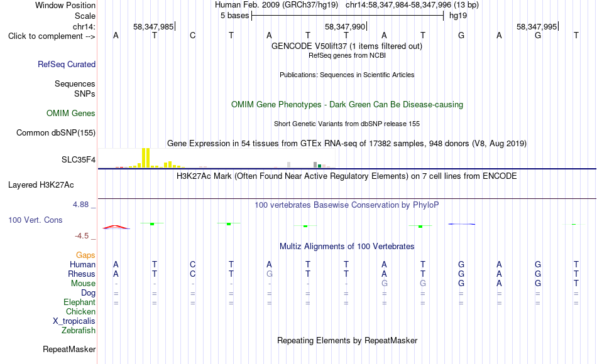This screenshot has height=364, width=597.
Task: Open the 100 Vert. Cons track label
Action: [x=35, y=220]
